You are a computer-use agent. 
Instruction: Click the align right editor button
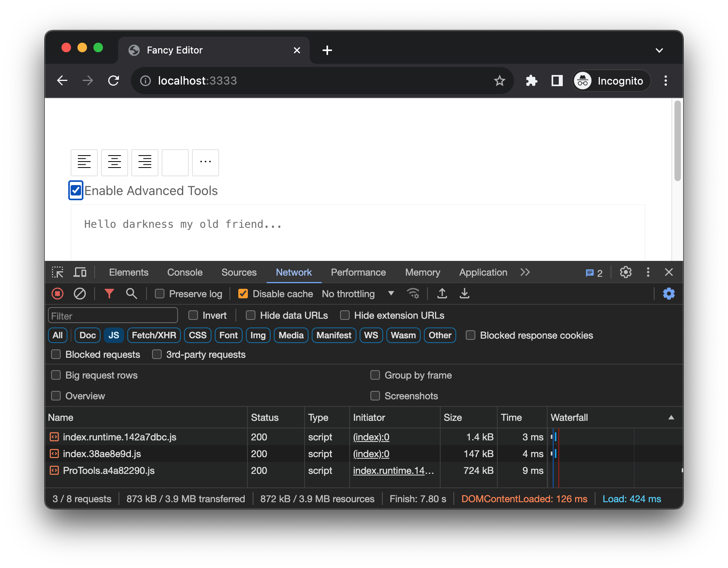145,162
